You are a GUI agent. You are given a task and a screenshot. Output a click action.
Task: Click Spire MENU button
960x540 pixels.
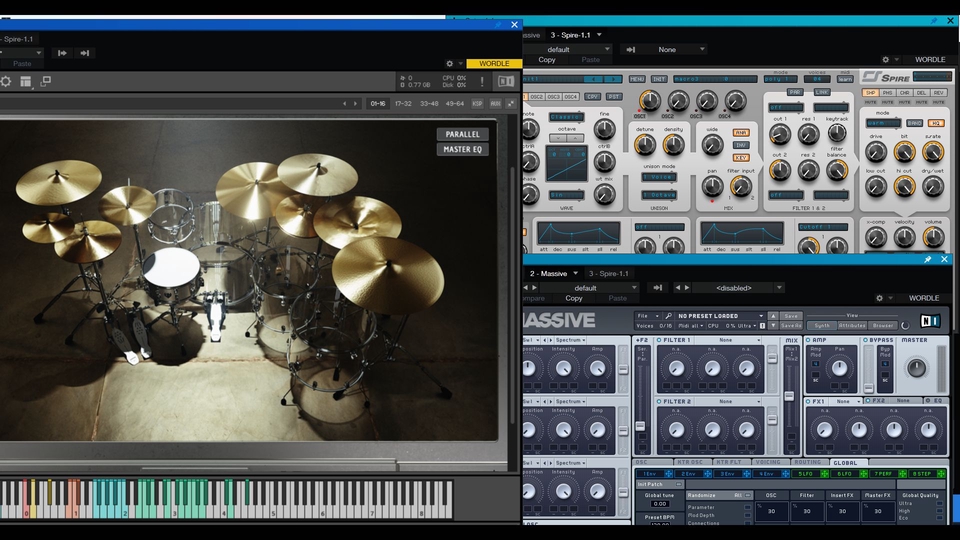[x=637, y=79]
